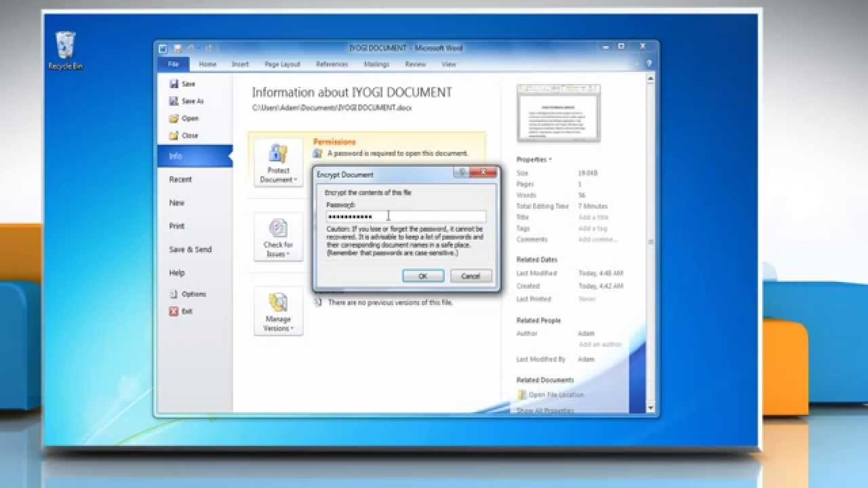This screenshot has height=488, width=868.
Task: Open the Manage Versions dropdown
Action: (x=278, y=310)
